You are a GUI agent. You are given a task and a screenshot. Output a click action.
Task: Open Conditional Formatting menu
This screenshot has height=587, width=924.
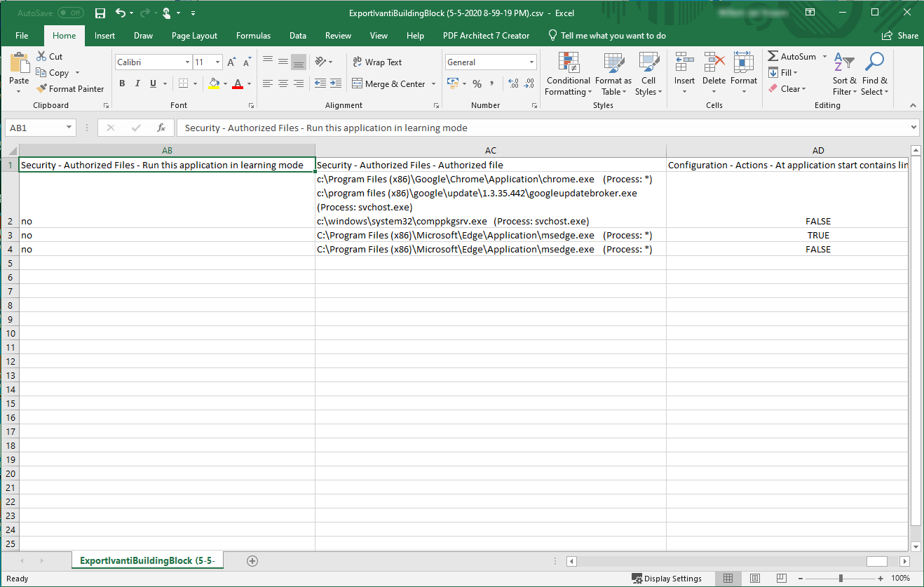point(568,74)
